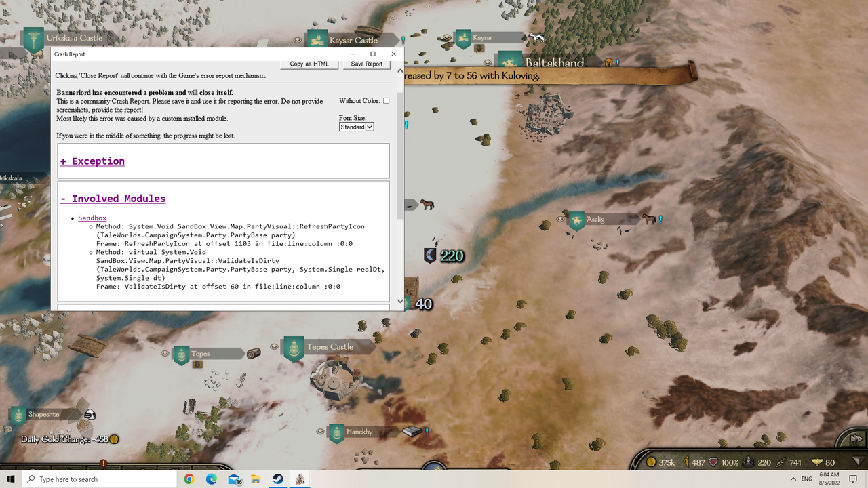The height and width of the screenshot is (488, 868).
Task: Click the iron ingot icon beside Hanekhy
Action: [412, 431]
